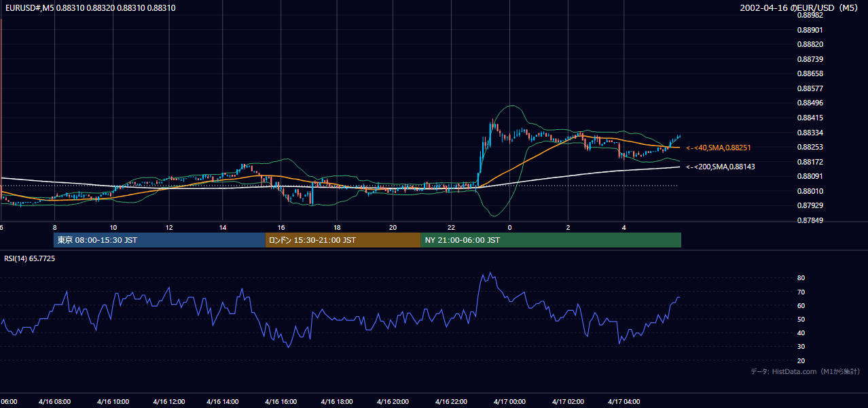Click the bottom time label 4/16 20:00
The height and width of the screenshot is (408, 868).
[393, 402]
